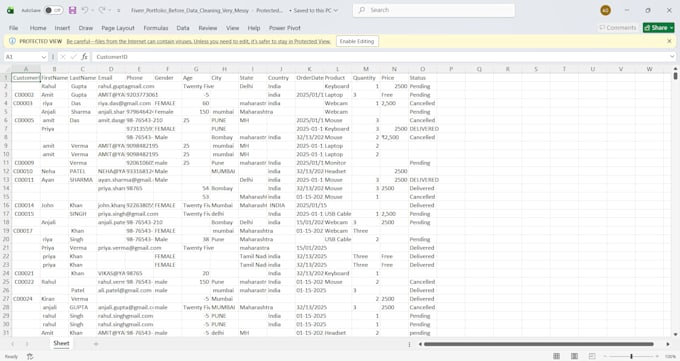680x361 pixels.
Task: Click the Name Box showing A1
Action: pyautogui.click(x=22, y=57)
